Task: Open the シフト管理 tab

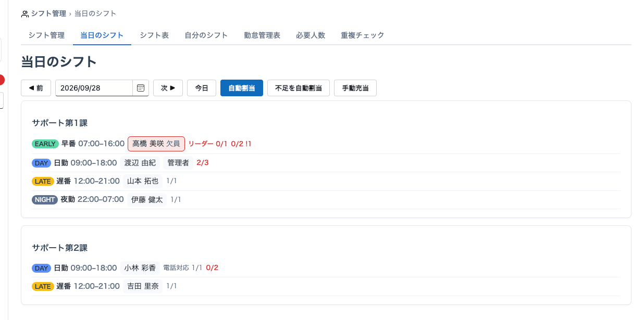Action: [46, 35]
